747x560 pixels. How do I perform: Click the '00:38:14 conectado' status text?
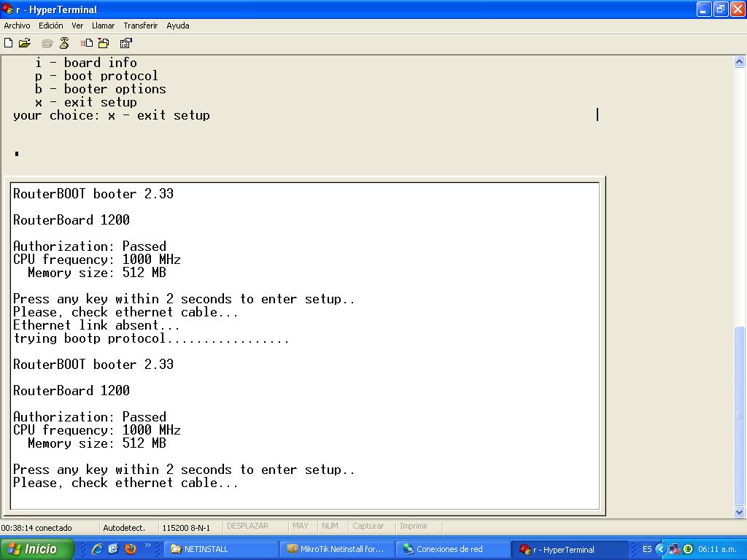pyautogui.click(x=36, y=528)
